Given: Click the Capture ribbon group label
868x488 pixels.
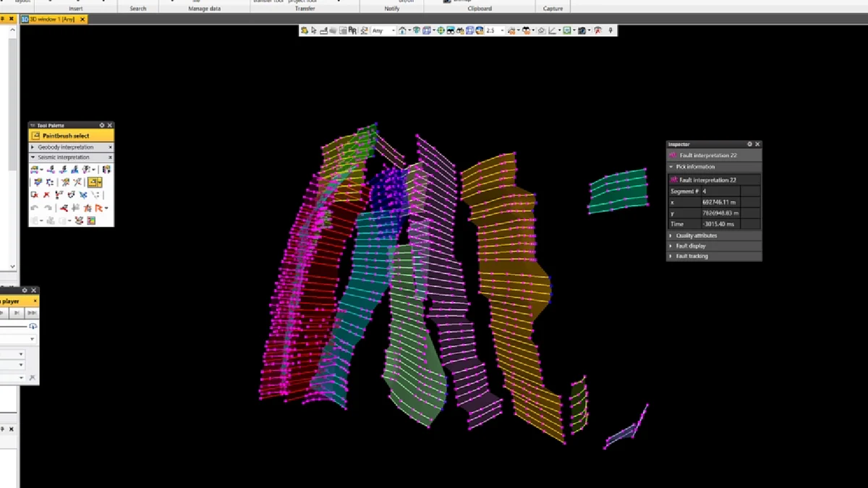Looking at the screenshot, I should [553, 9].
